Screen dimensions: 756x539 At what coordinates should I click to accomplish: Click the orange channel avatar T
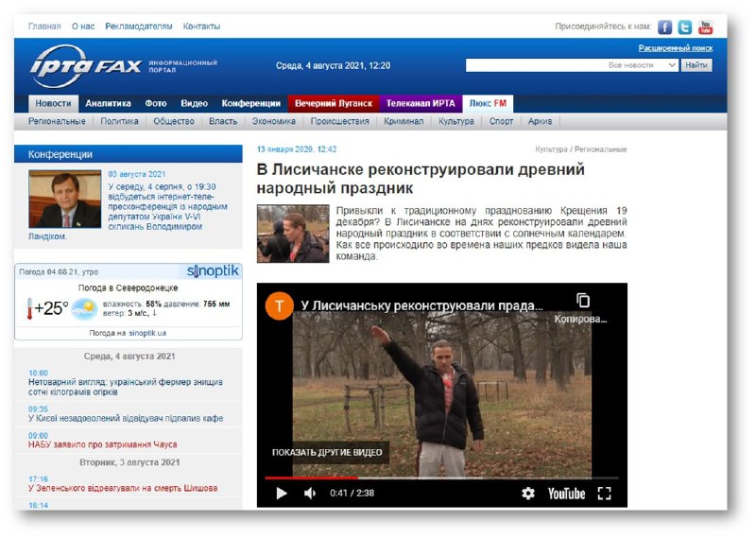[x=279, y=306]
